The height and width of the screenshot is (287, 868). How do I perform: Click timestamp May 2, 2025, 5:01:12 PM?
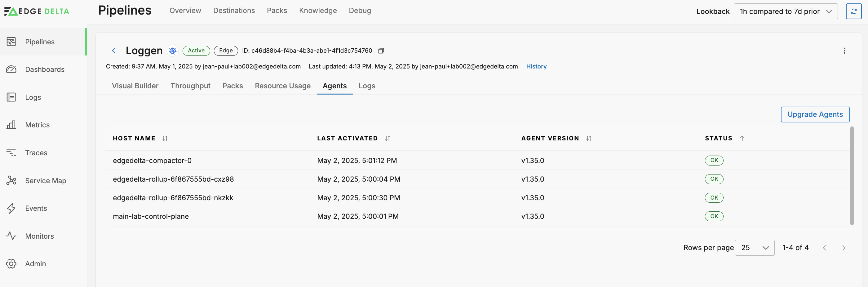pyautogui.click(x=357, y=161)
